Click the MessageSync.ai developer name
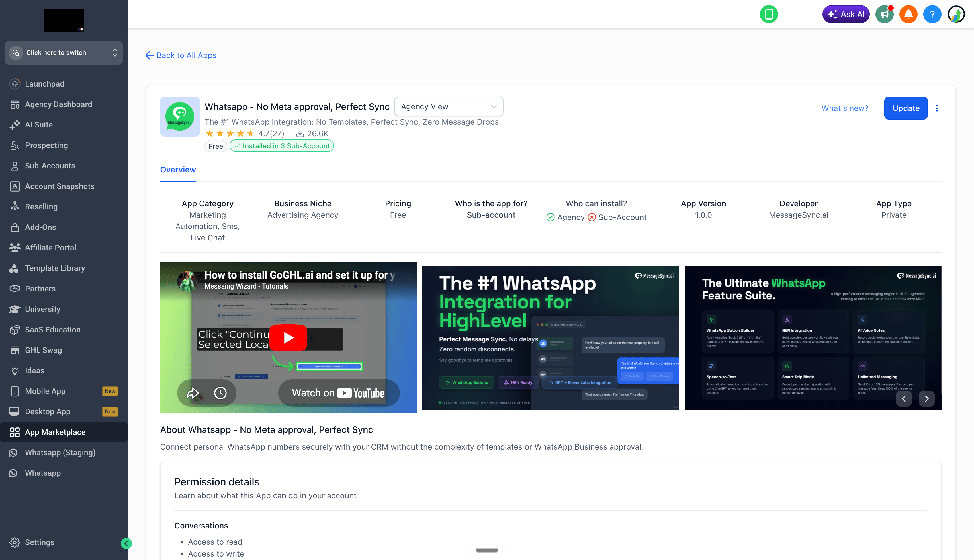Screen dimensions: 974x560 [799, 215]
